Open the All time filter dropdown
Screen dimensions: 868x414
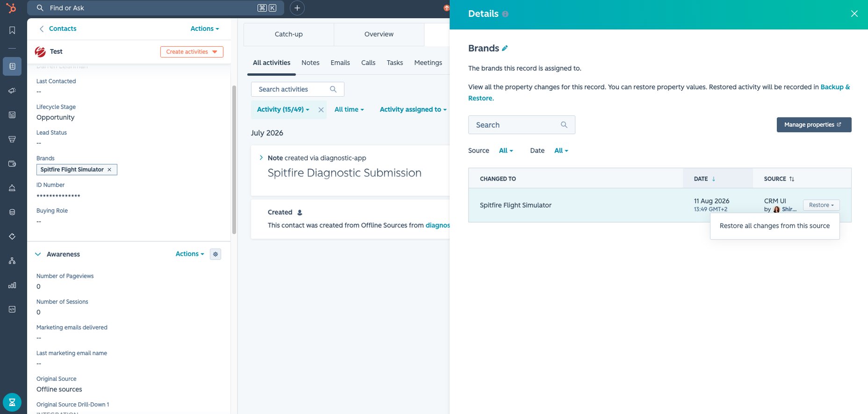point(349,109)
